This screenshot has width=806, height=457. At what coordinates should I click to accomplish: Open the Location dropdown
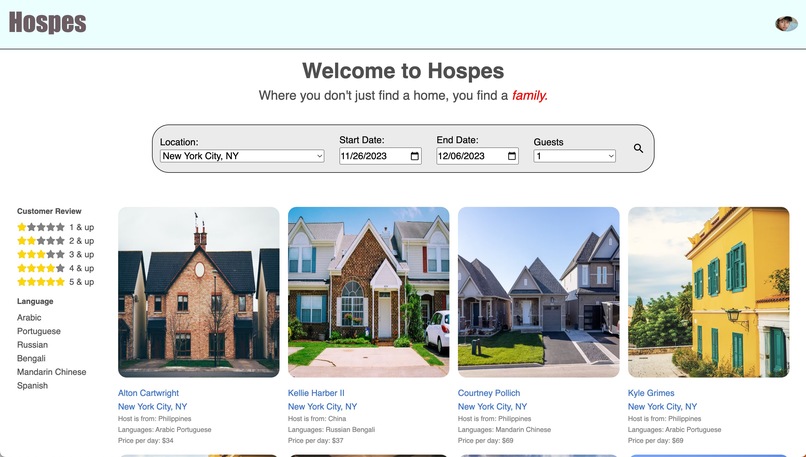[242, 156]
